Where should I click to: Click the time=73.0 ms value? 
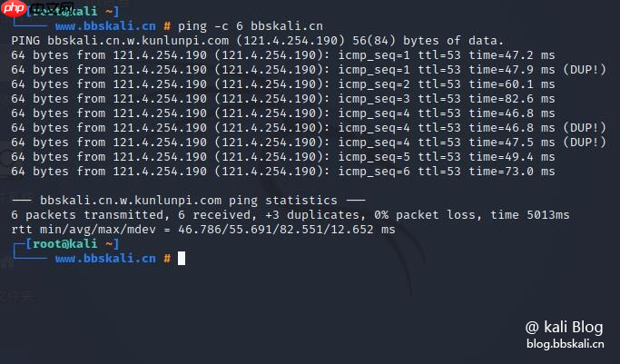[512, 172]
